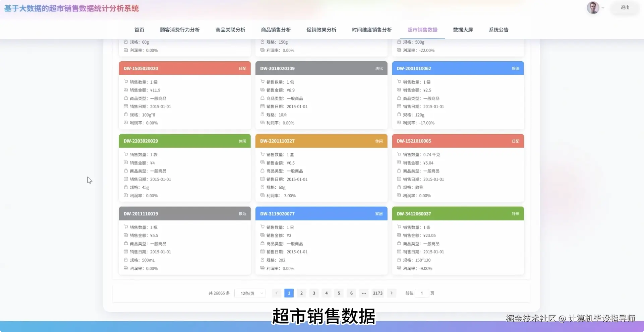This screenshot has width=644, height=332.
Task: Click the previous page arrow
Action: (276, 293)
